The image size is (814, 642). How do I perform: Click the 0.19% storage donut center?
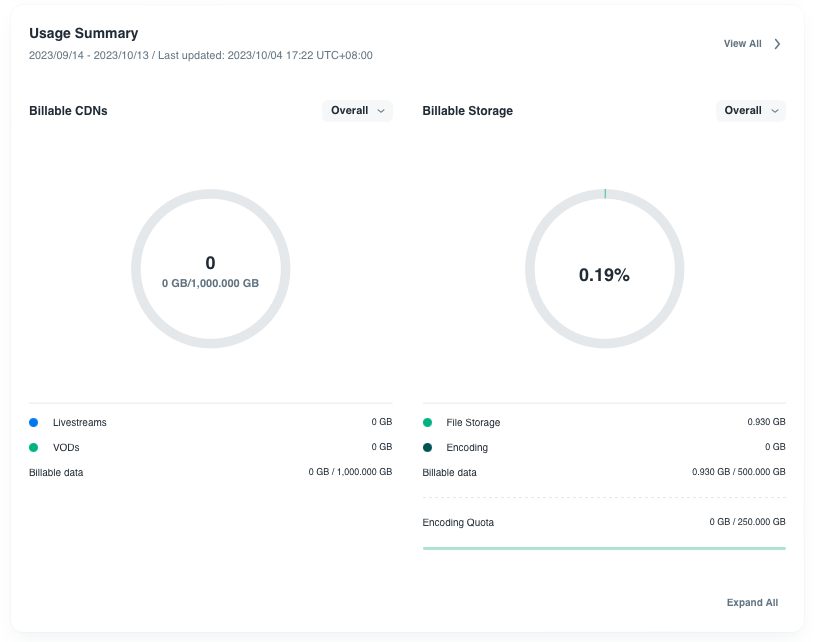[604, 275]
